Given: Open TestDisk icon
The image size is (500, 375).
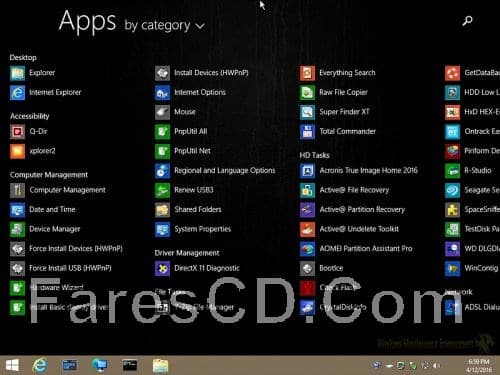Looking at the screenshot, I should (x=452, y=229).
